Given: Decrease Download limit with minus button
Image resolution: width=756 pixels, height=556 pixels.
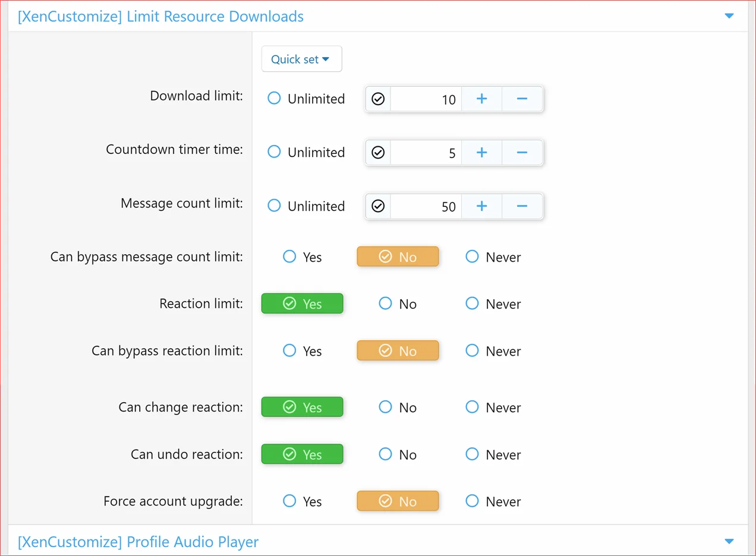Looking at the screenshot, I should click(522, 99).
